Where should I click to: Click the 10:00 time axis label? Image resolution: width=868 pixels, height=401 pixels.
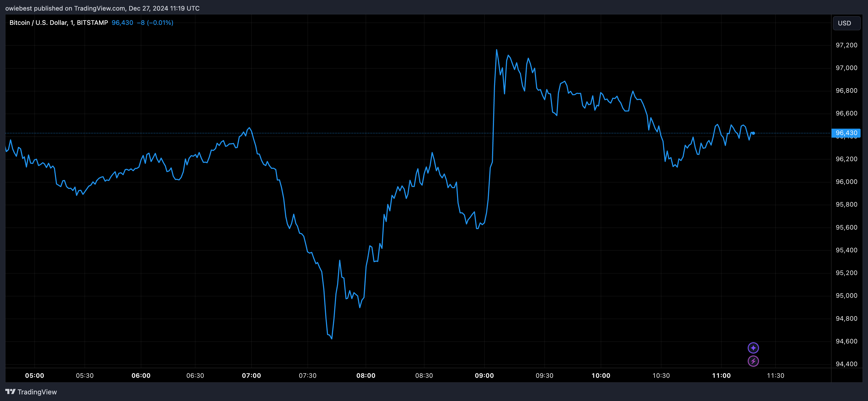click(601, 375)
